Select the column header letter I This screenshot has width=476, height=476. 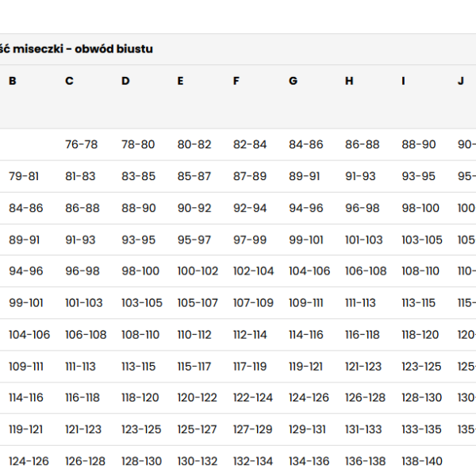(x=404, y=81)
